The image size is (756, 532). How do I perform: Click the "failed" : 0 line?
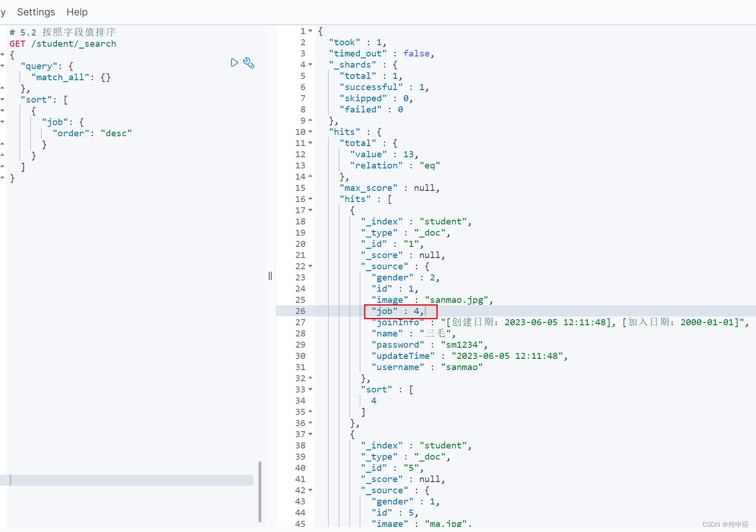[371, 110]
